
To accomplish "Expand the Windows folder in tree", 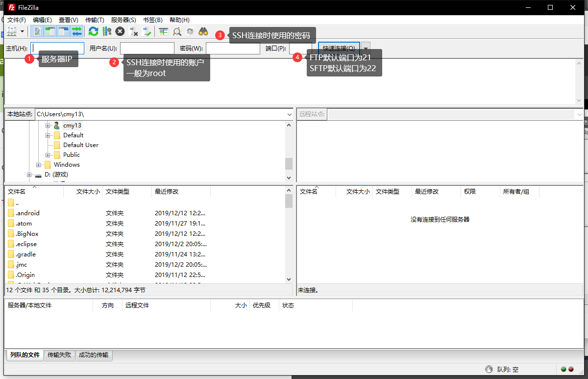I will point(39,165).
